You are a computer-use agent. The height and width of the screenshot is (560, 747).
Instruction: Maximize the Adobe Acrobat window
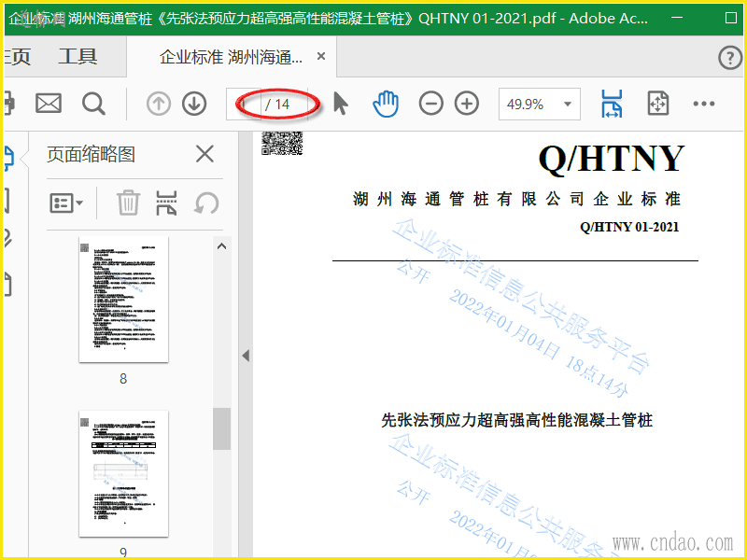[x=730, y=18]
